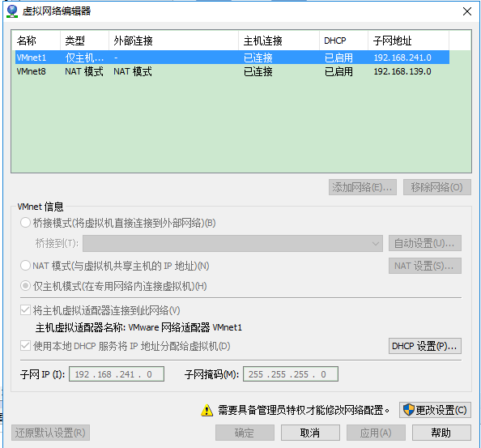Click VMnet8 type cell NAT 模式
The width and height of the screenshot is (481, 448).
tap(84, 71)
